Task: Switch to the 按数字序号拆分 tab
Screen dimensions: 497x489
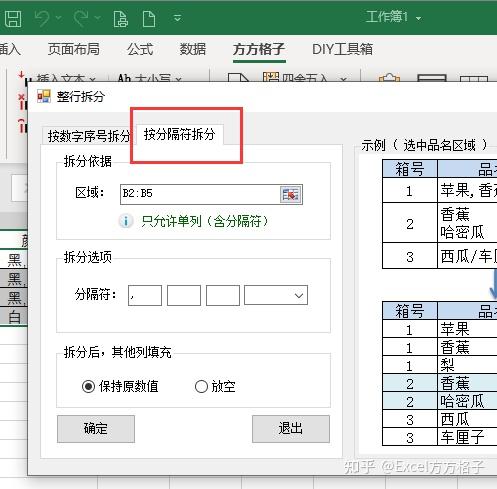Action: click(88, 136)
